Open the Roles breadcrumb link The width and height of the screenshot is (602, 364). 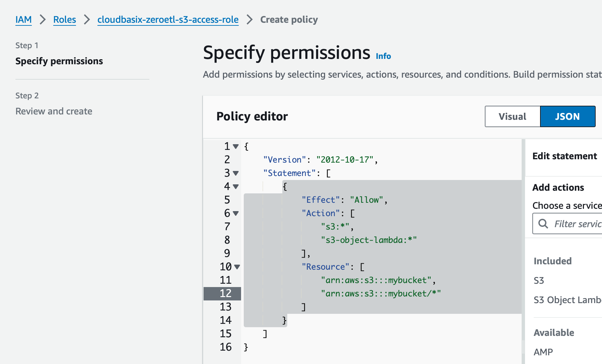click(65, 19)
